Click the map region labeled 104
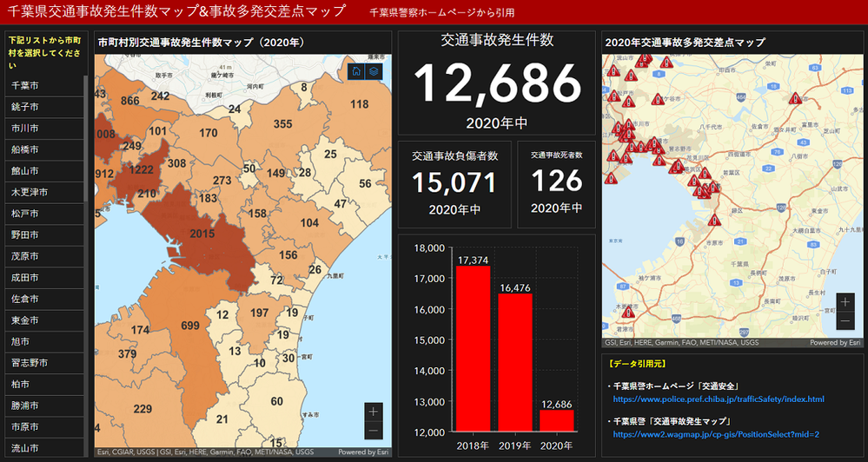 coord(309,223)
